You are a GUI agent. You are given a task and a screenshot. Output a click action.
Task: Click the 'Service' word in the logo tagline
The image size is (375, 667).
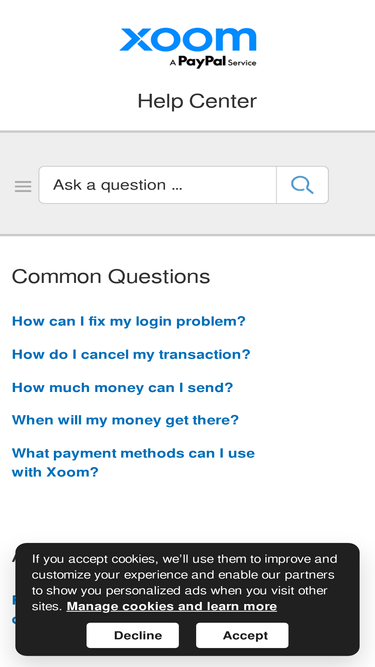(242, 63)
